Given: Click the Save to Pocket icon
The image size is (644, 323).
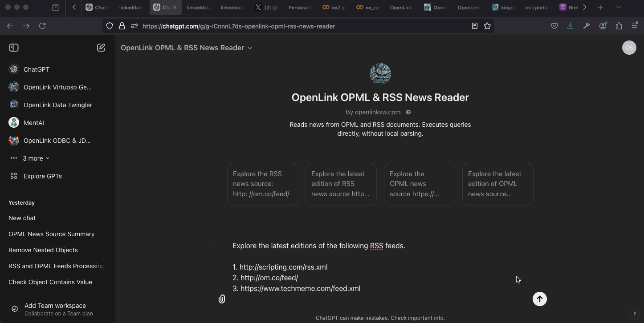Looking at the screenshot, I should pos(554,26).
